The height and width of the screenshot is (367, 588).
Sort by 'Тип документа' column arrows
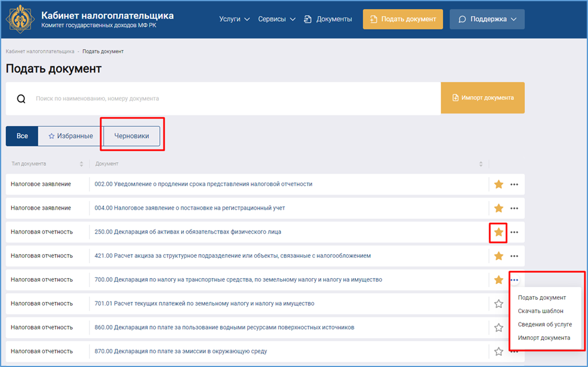[x=81, y=164]
